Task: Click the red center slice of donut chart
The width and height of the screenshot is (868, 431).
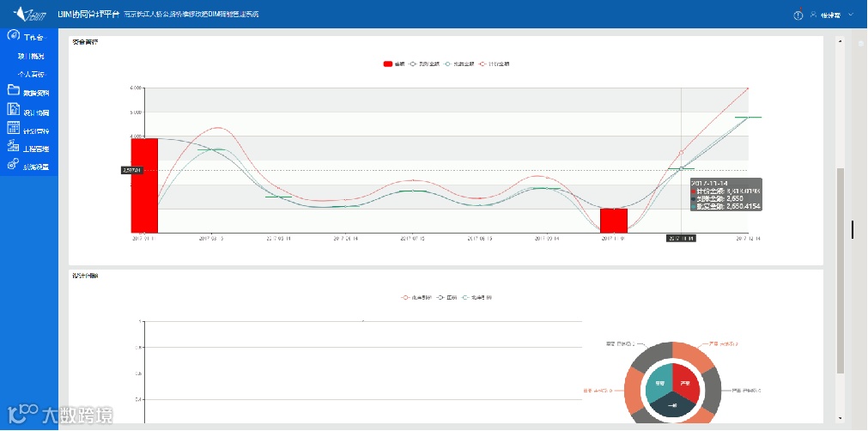Action: [x=685, y=380]
